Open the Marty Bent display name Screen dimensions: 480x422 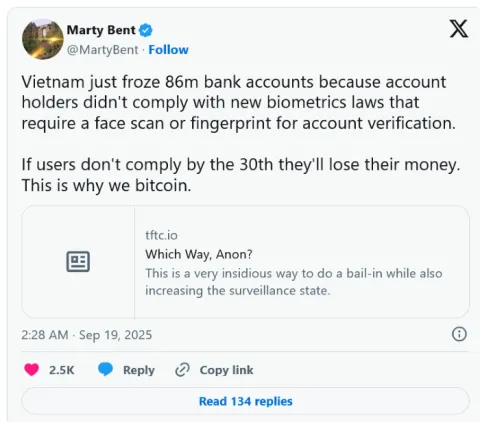(101, 30)
